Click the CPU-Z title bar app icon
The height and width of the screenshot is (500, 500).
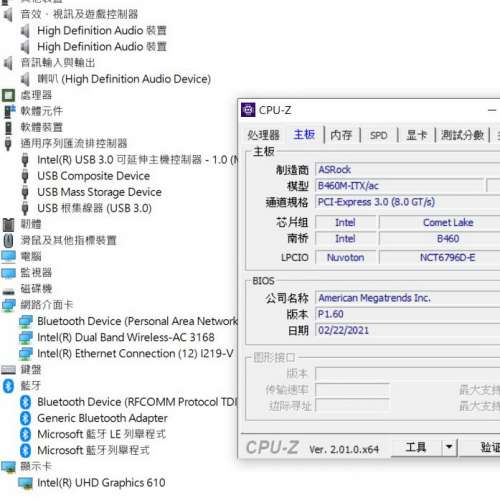tap(248, 110)
